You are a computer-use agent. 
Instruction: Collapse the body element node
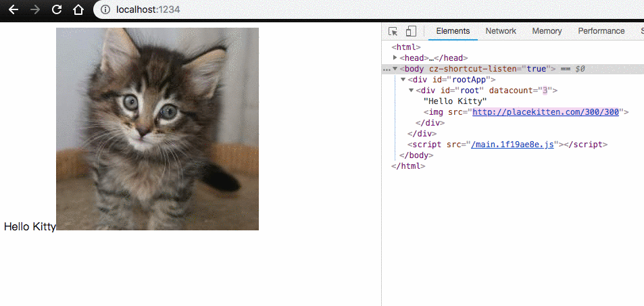coord(395,69)
